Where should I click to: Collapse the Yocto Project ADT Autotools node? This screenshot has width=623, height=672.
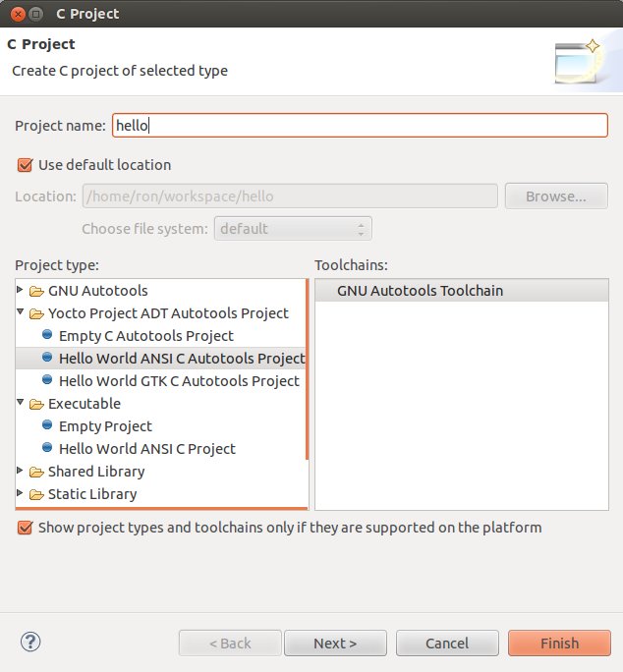tap(21, 313)
